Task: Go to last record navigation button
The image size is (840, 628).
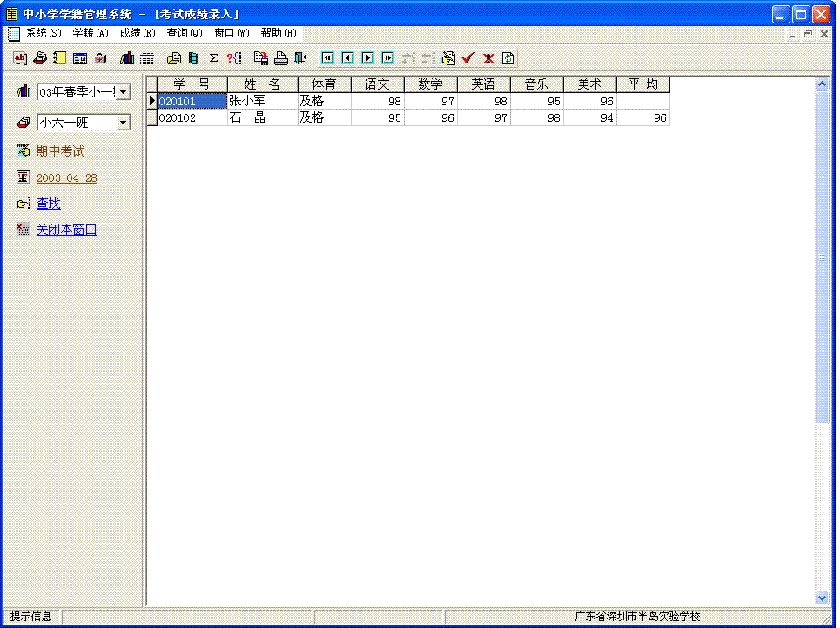Action: click(388, 58)
